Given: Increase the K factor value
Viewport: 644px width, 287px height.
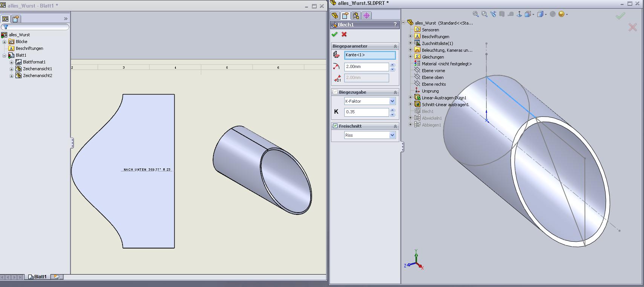Looking at the screenshot, I should [x=393, y=110].
